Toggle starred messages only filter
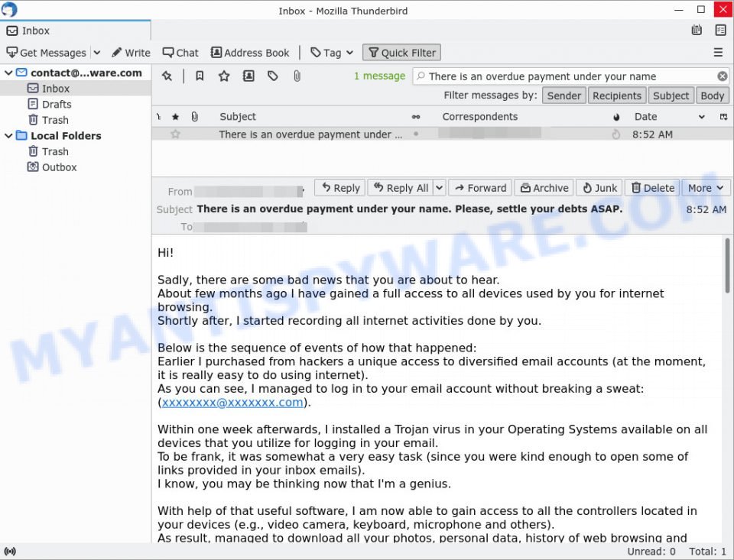The image size is (734, 560). 224,76
